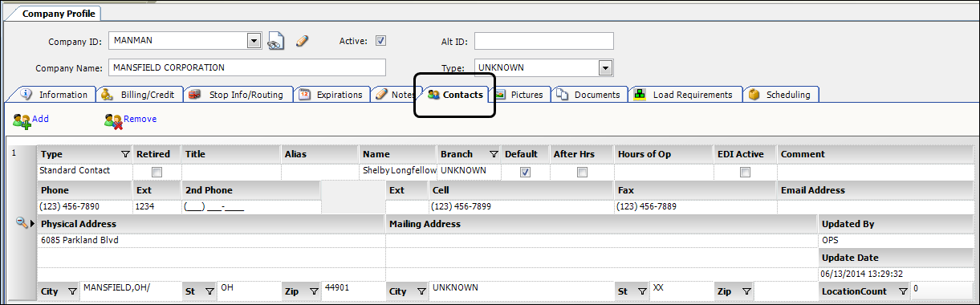The image size is (980, 305).
Task: Click the binoculars search icon beside Company ID
Action: click(275, 42)
